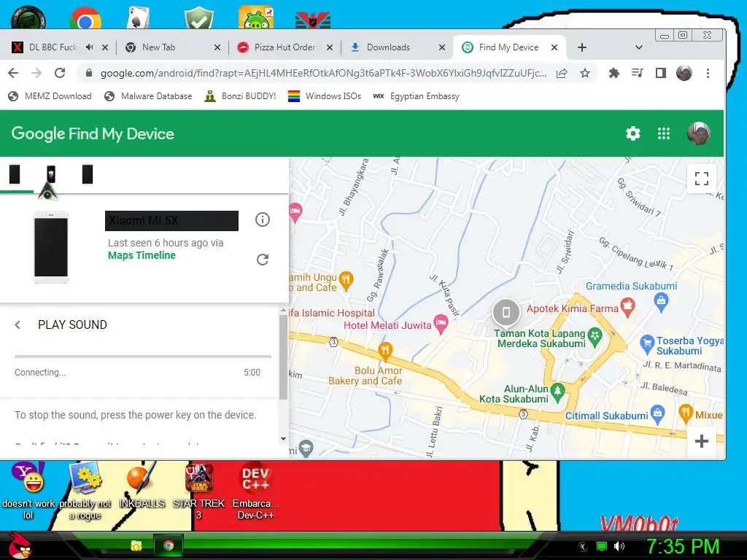The image size is (747, 560).
Task: Focus the Chrome address bar URL
Action: tap(323, 73)
